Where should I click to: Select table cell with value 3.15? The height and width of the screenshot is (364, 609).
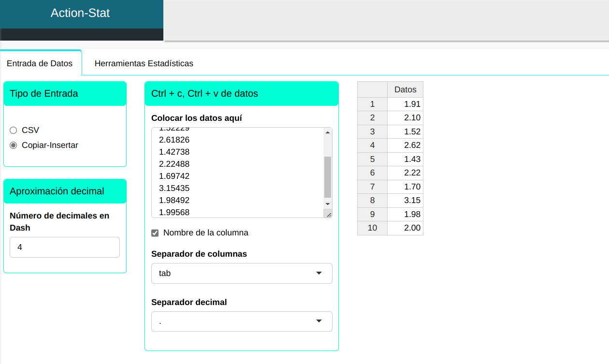tap(405, 200)
